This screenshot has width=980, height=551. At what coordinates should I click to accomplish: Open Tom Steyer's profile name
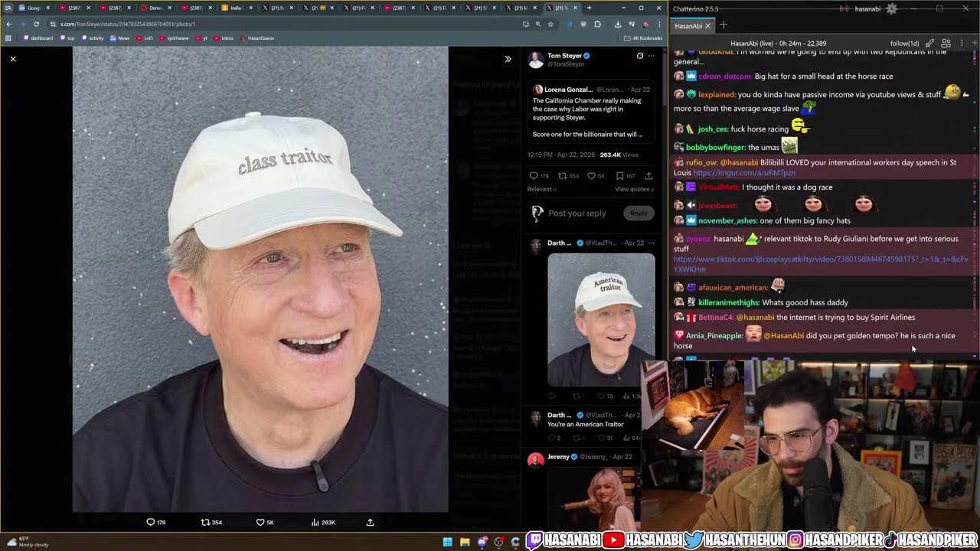(564, 56)
